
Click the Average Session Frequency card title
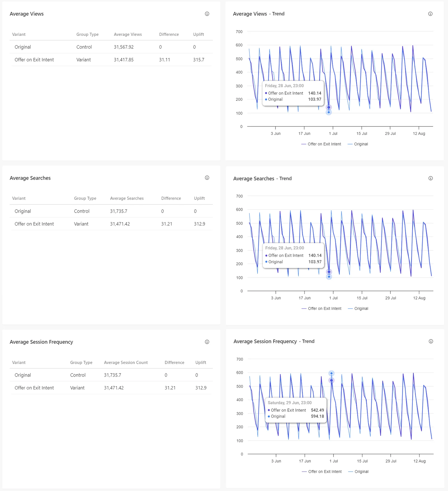(x=41, y=342)
